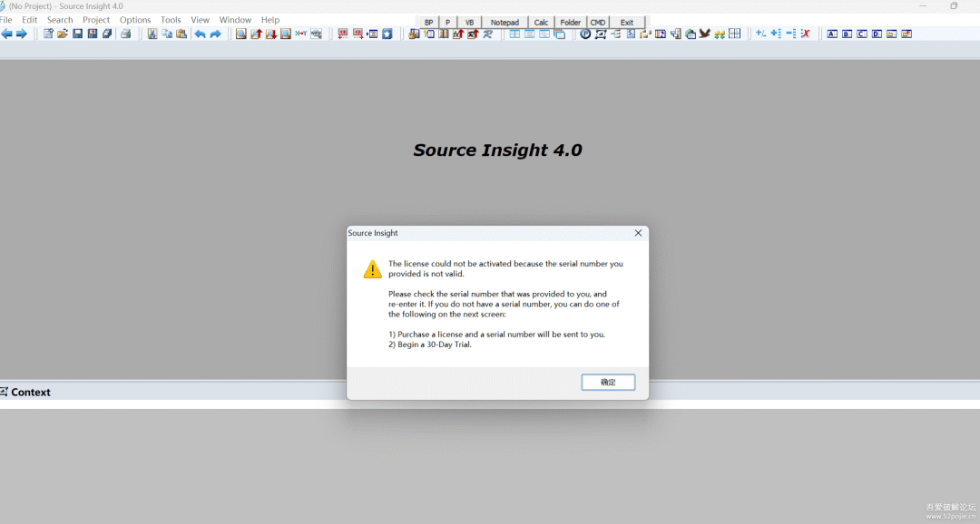980x524 pixels.
Task: Open the Project menu
Action: point(96,20)
